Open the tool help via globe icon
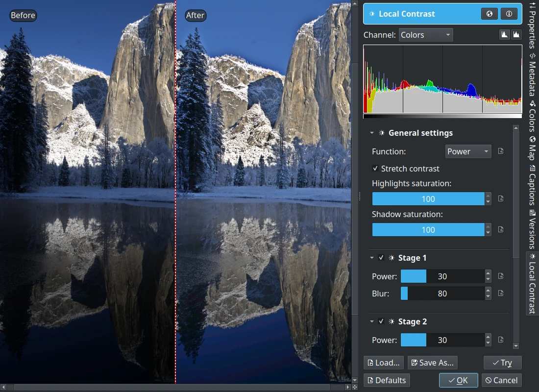The image size is (539, 392). point(489,14)
